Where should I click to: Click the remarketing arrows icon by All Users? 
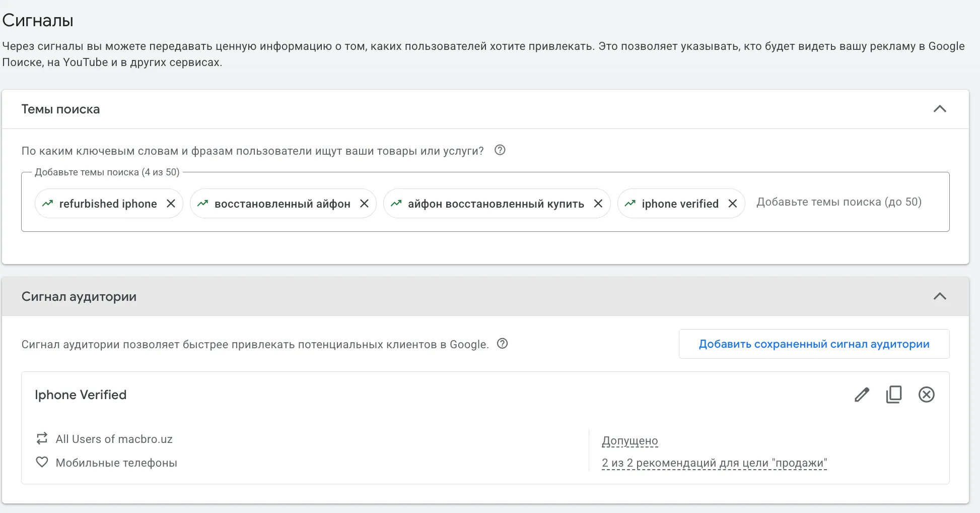(42, 438)
